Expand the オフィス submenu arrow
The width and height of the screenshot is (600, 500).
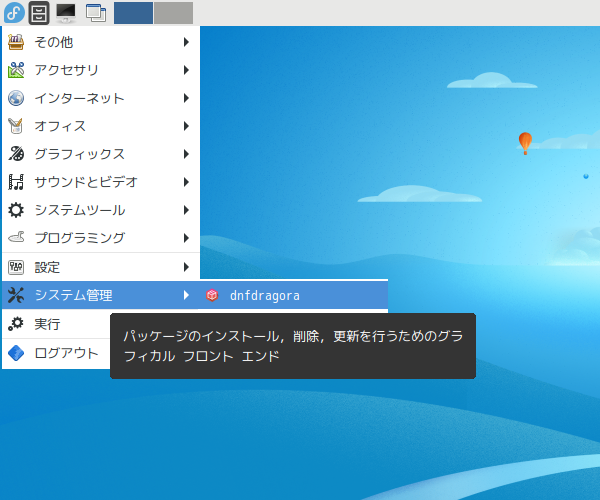186,126
